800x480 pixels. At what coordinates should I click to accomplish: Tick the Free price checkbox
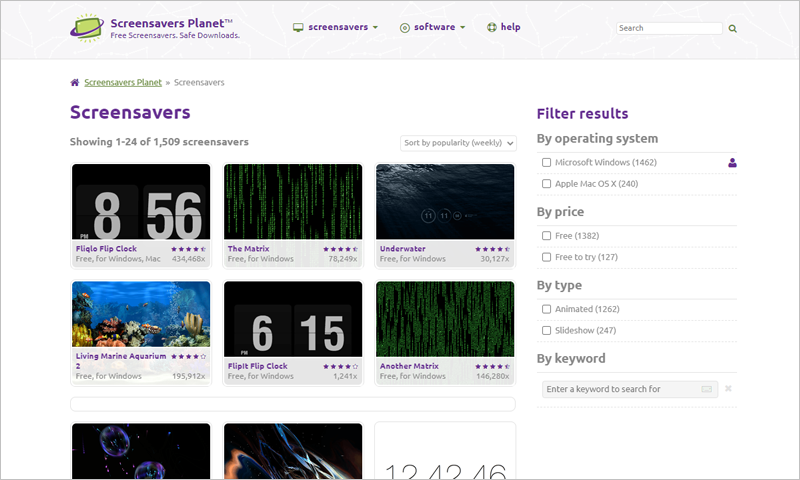[x=546, y=236]
